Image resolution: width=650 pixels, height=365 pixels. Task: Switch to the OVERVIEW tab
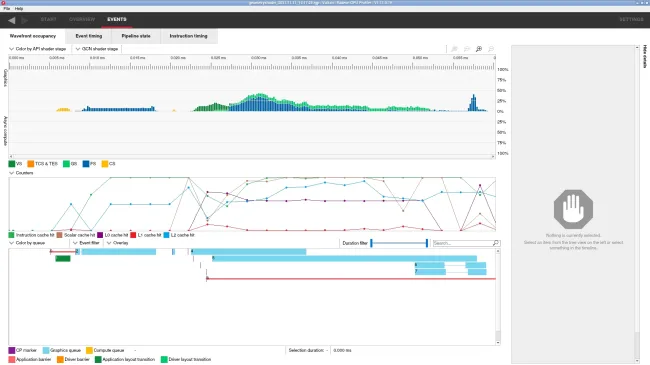tap(82, 19)
